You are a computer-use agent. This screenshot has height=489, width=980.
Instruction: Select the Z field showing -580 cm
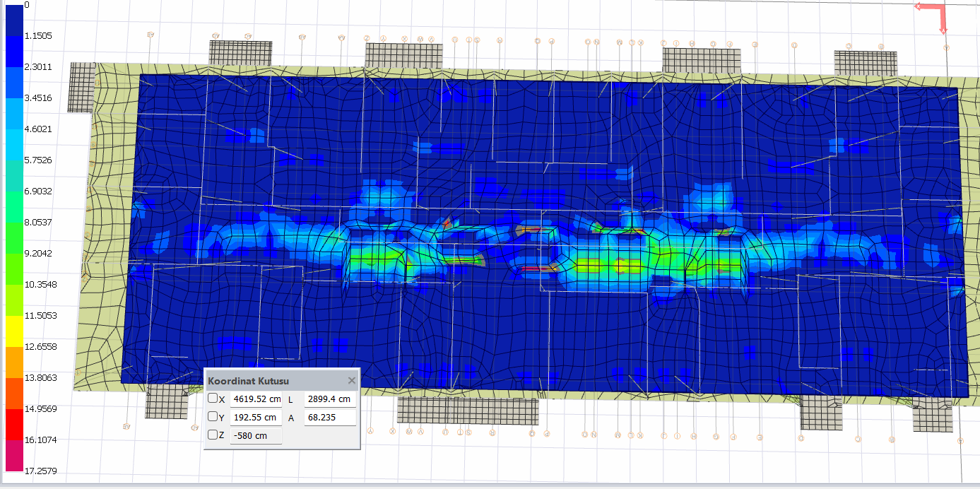click(256, 435)
